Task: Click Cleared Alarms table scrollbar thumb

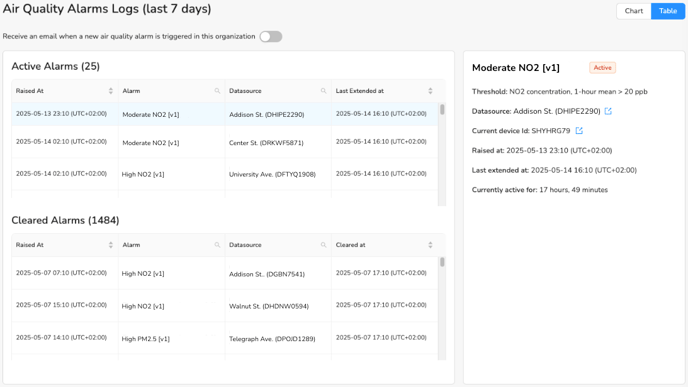Action: coord(442,262)
